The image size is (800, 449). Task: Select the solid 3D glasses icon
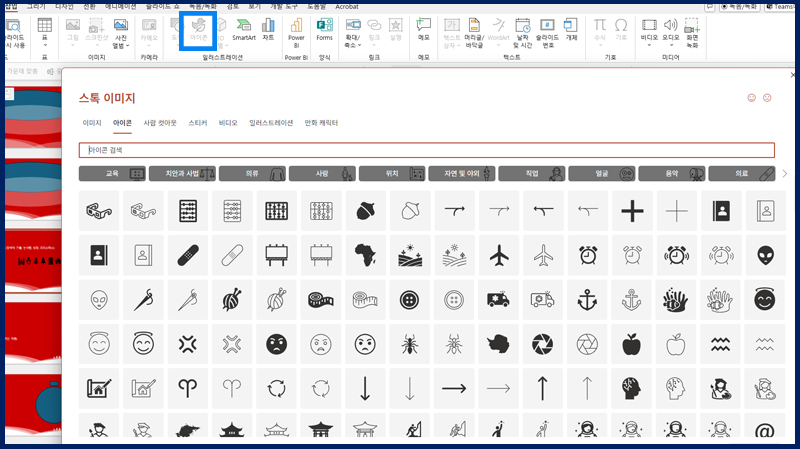pos(99,211)
